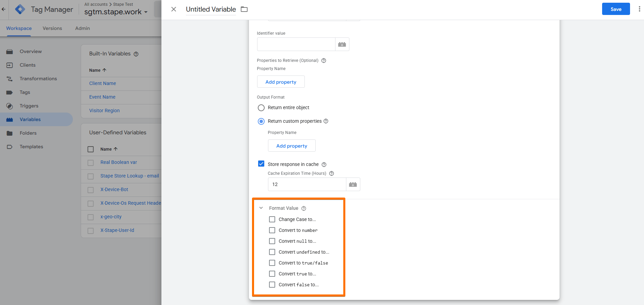Close the Untitled Variable editor
This screenshot has height=305, width=644.
tap(174, 9)
